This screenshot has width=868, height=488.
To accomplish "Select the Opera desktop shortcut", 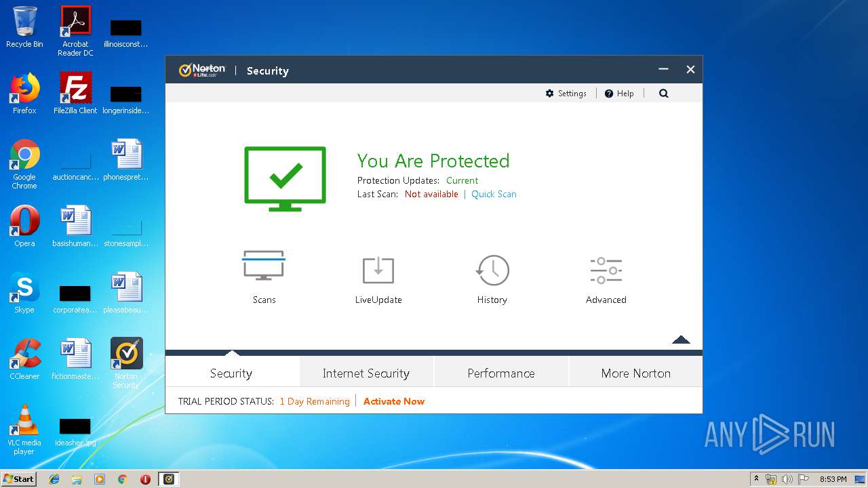I will point(24,226).
